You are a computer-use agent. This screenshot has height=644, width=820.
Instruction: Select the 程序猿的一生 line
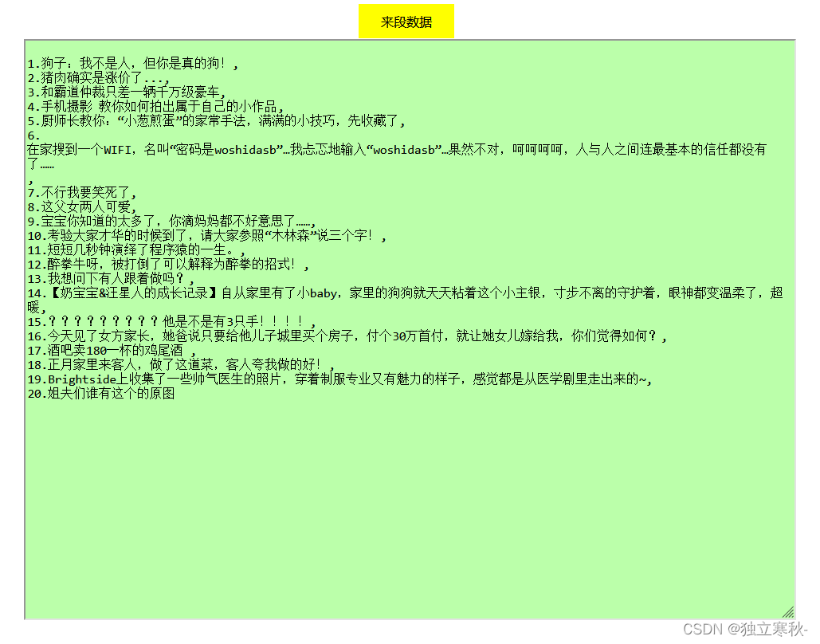pos(135,250)
